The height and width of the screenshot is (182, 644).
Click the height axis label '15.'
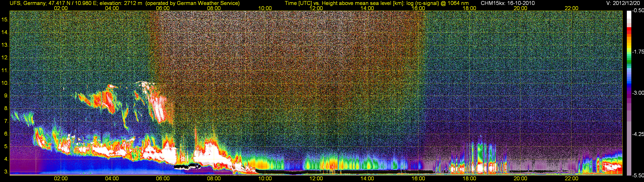[5, 19]
